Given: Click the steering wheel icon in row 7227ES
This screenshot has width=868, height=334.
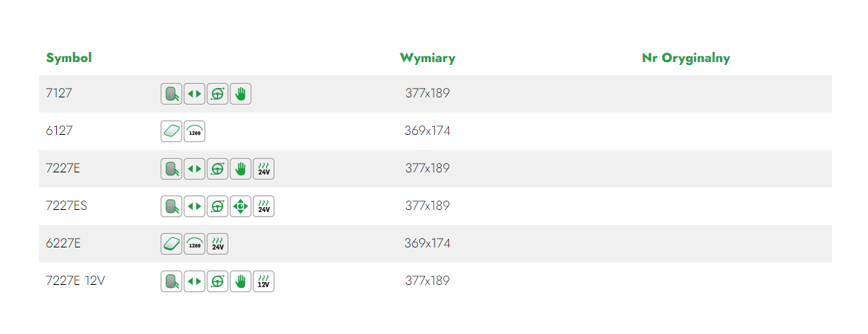Looking at the screenshot, I should click(218, 206).
